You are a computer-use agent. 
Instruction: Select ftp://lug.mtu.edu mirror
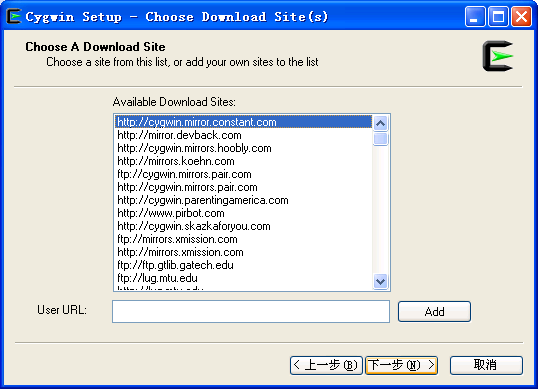(244, 278)
